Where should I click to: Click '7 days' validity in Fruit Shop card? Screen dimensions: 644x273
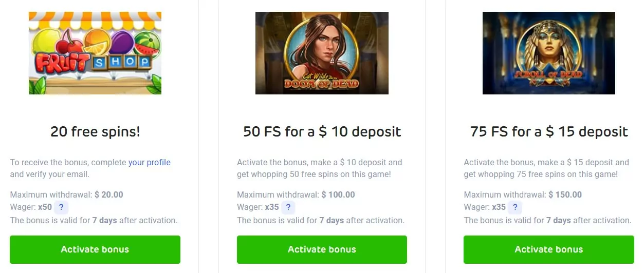[105, 220]
